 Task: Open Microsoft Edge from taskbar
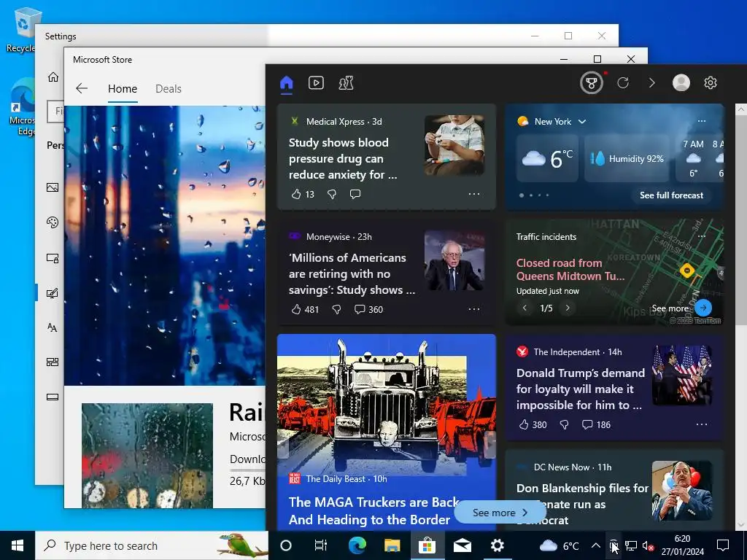tap(357, 545)
